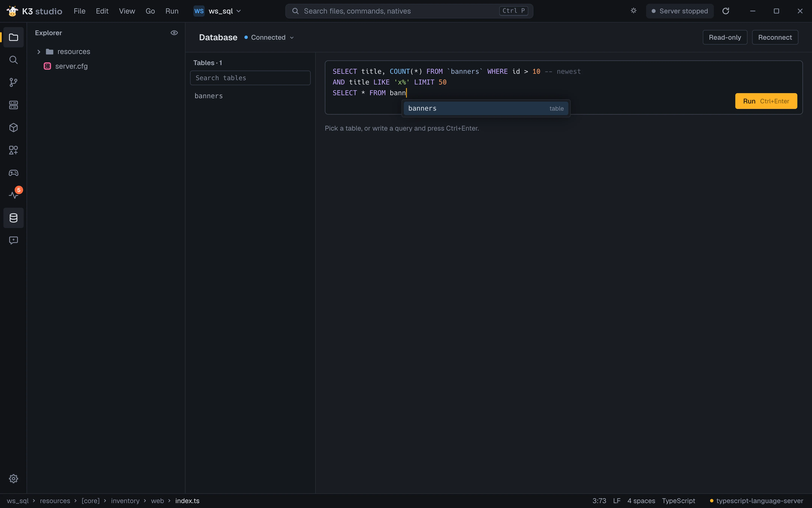Open the File menu
The width and height of the screenshot is (812, 508).
pos(80,11)
